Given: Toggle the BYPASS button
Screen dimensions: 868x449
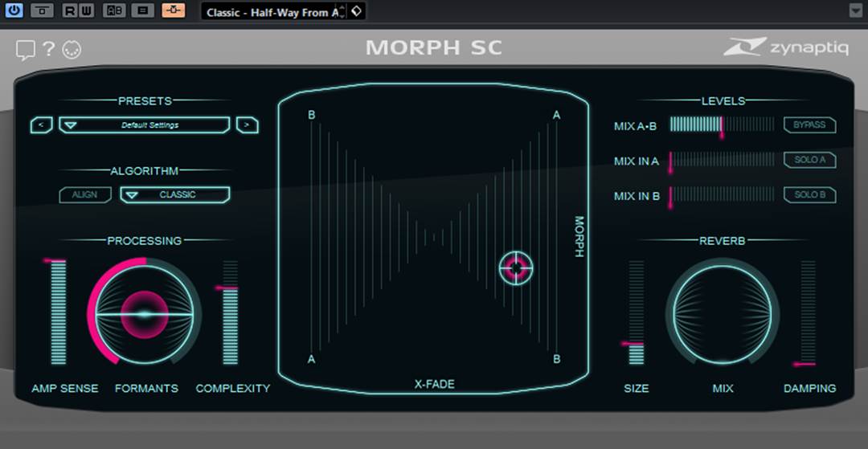Looking at the screenshot, I should [810, 125].
